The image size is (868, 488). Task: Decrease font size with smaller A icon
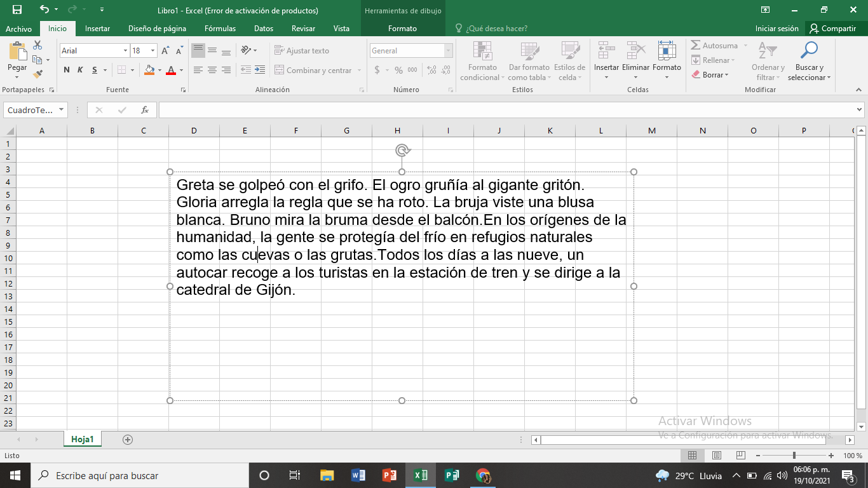pos(180,51)
